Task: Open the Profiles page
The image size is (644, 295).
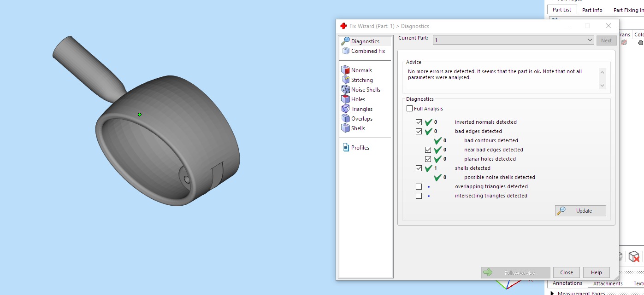Action: (356, 148)
